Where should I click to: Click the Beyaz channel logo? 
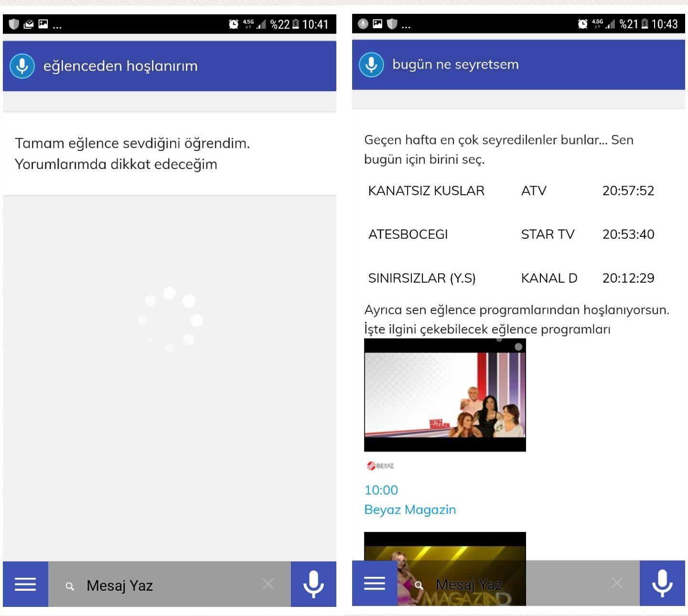[380, 466]
